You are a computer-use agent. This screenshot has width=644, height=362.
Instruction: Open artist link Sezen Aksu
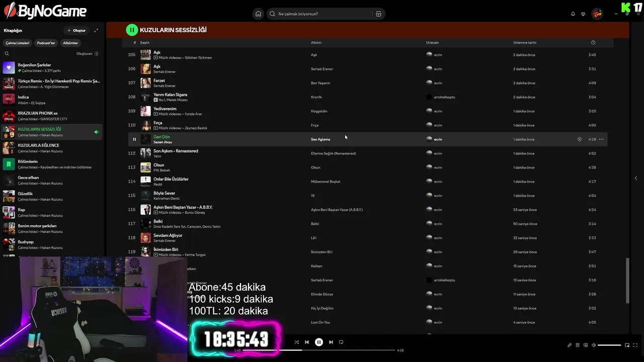163,142
